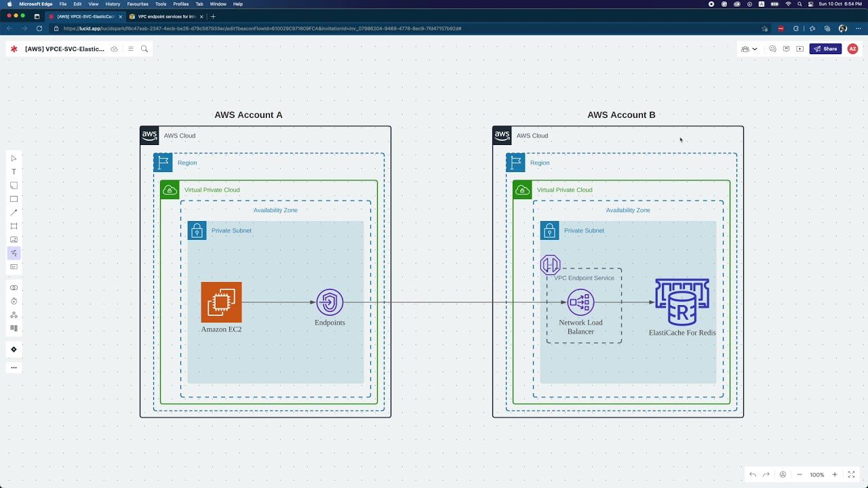Select the Text tool in left toolbar
The height and width of the screenshot is (488, 868).
[14, 171]
